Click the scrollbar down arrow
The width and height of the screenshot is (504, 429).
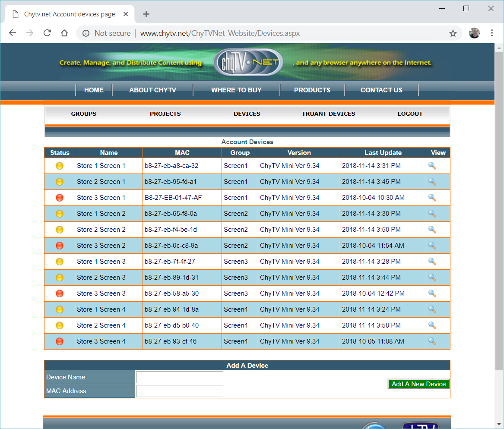(x=499, y=424)
